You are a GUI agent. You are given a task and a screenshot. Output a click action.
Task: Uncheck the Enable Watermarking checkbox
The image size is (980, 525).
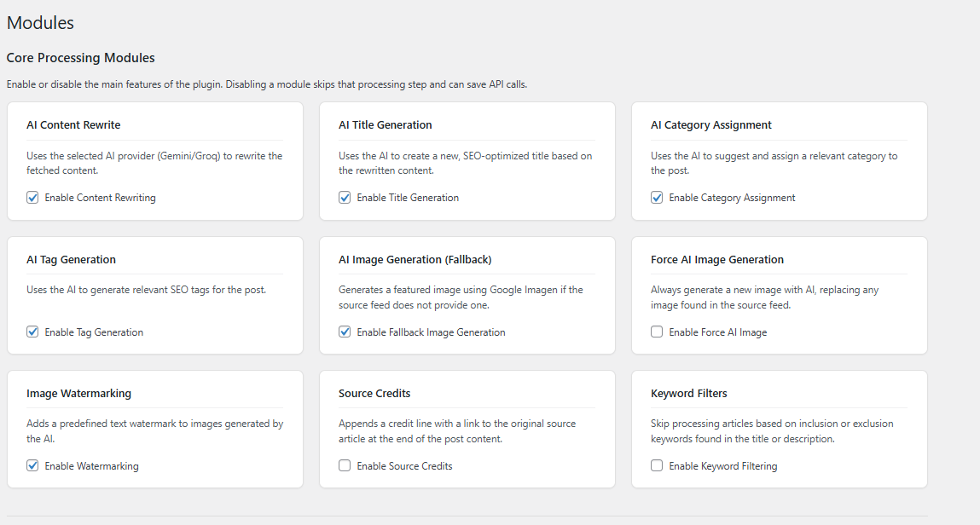click(32, 466)
